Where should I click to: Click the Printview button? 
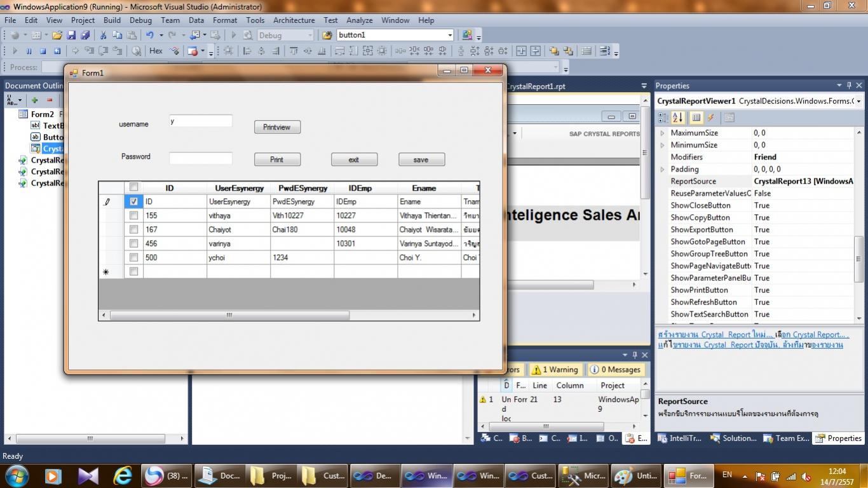(x=277, y=127)
